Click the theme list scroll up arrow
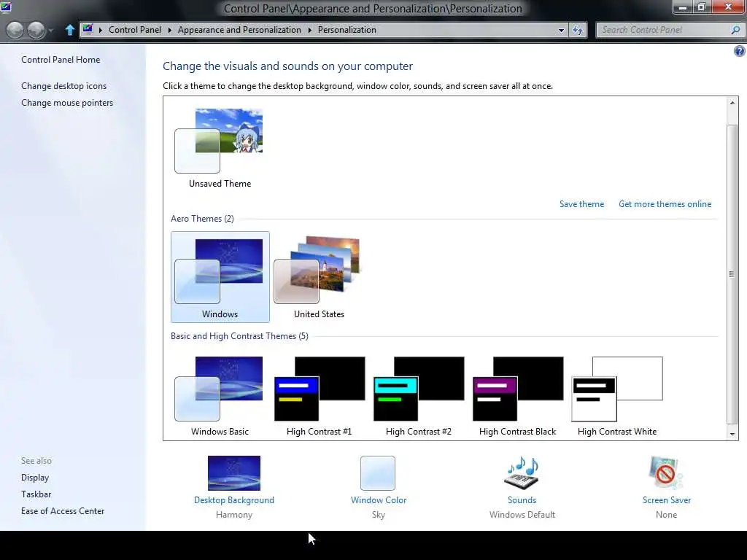 (x=732, y=102)
